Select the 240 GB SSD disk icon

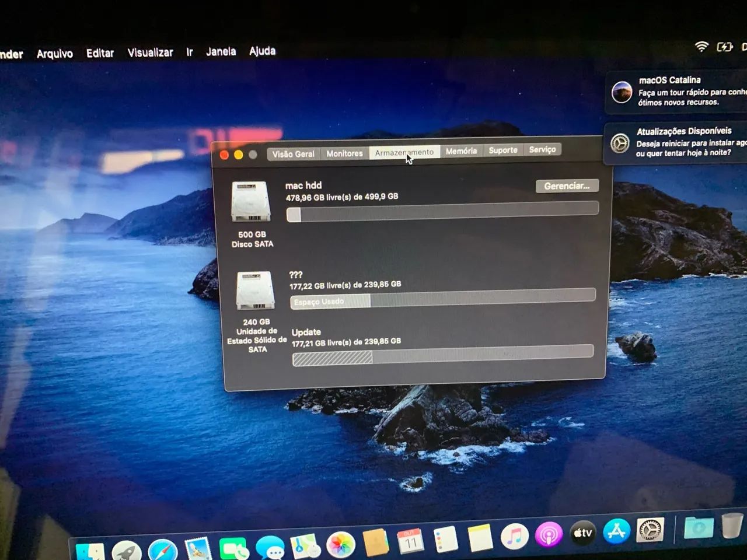(255, 290)
